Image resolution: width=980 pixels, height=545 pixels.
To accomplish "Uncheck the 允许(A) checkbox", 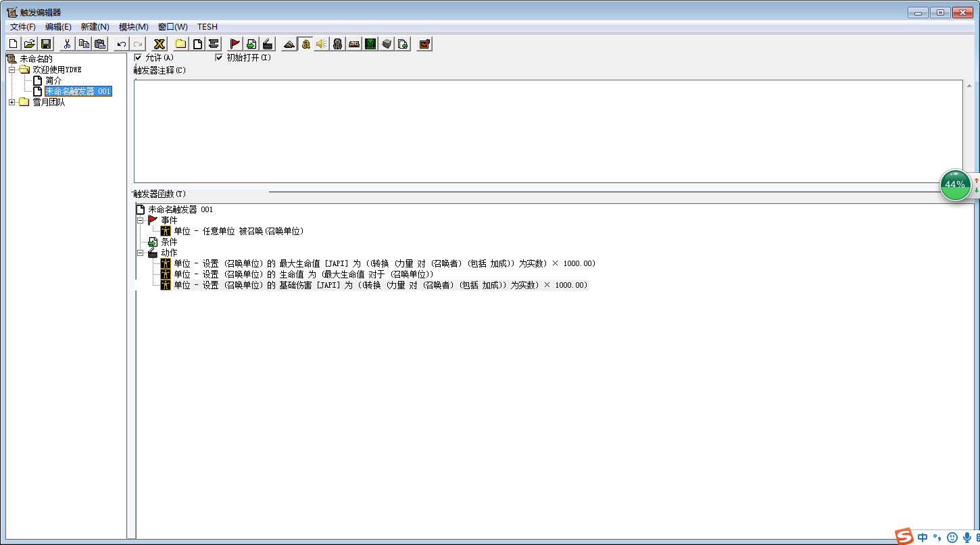I will (x=139, y=57).
